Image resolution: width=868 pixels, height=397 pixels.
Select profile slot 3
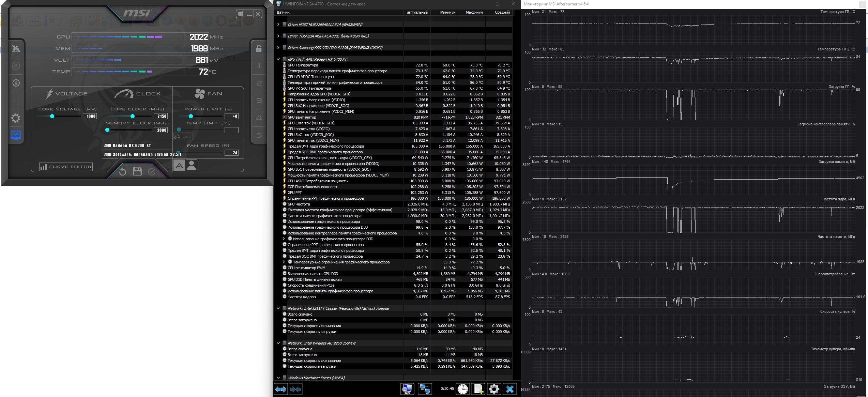[259, 101]
